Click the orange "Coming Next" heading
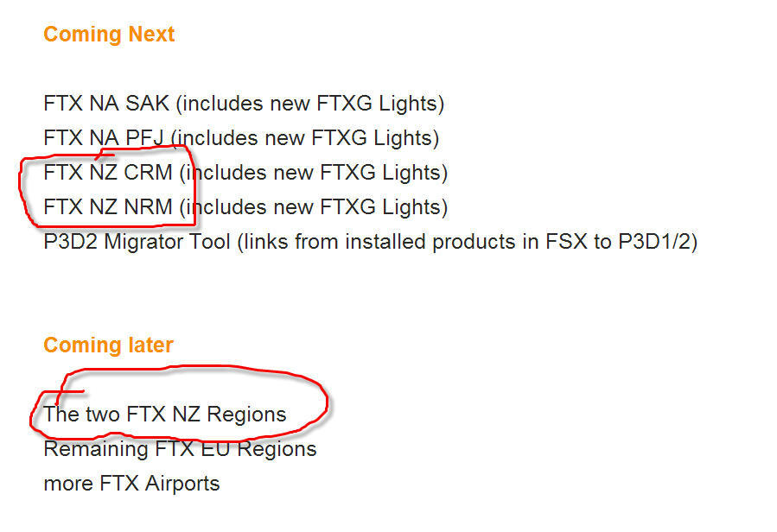The image size is (777, 532). click(x=109, y=35)
